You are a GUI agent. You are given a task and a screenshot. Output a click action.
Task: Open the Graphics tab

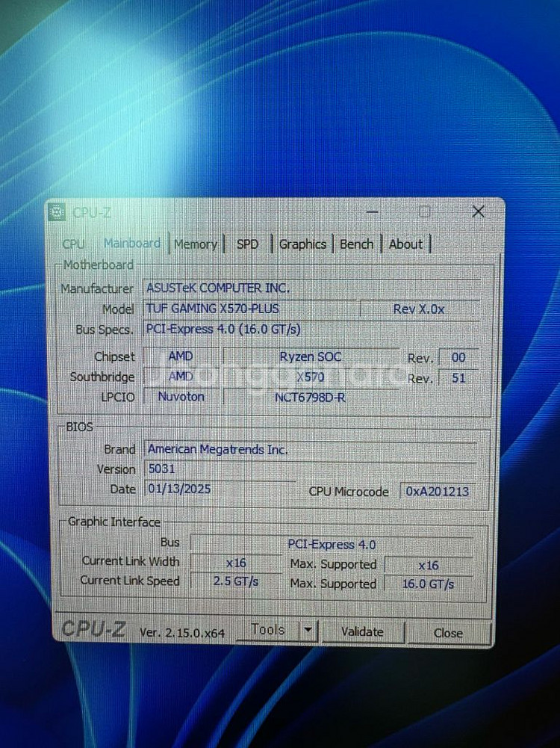point(302,244)
